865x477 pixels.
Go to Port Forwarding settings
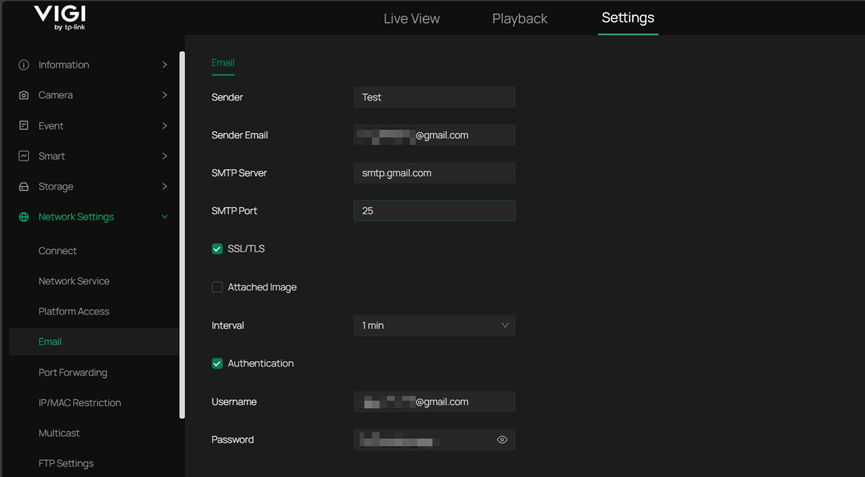tap(72, 373)
